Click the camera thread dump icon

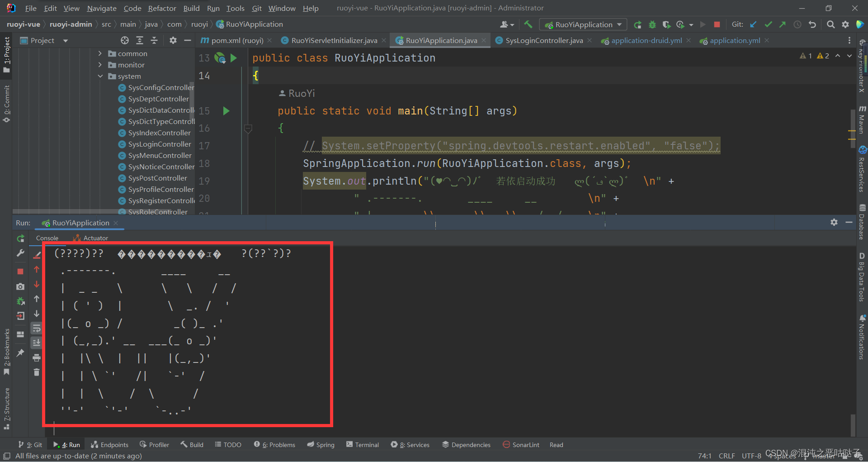[x=20, y=286]
